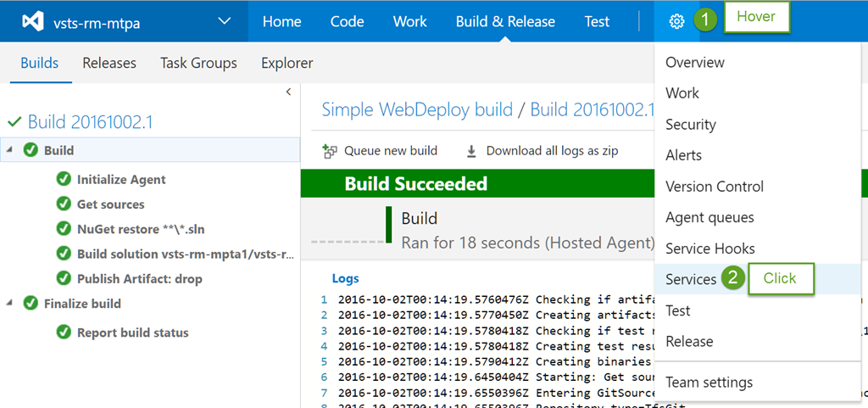868x408 pixels.
Task: Click green check beside Initialize Agent
Action: pos(63,179)
